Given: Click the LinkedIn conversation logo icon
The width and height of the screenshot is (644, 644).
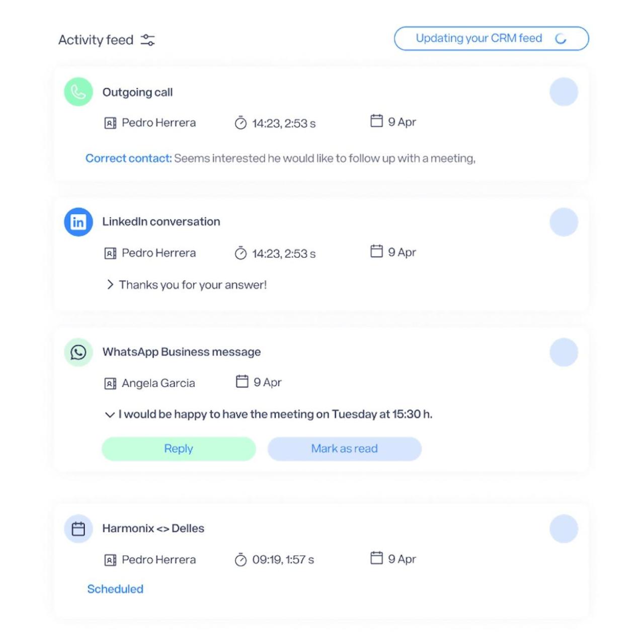Looking at the screenshot, I should 78,222.
